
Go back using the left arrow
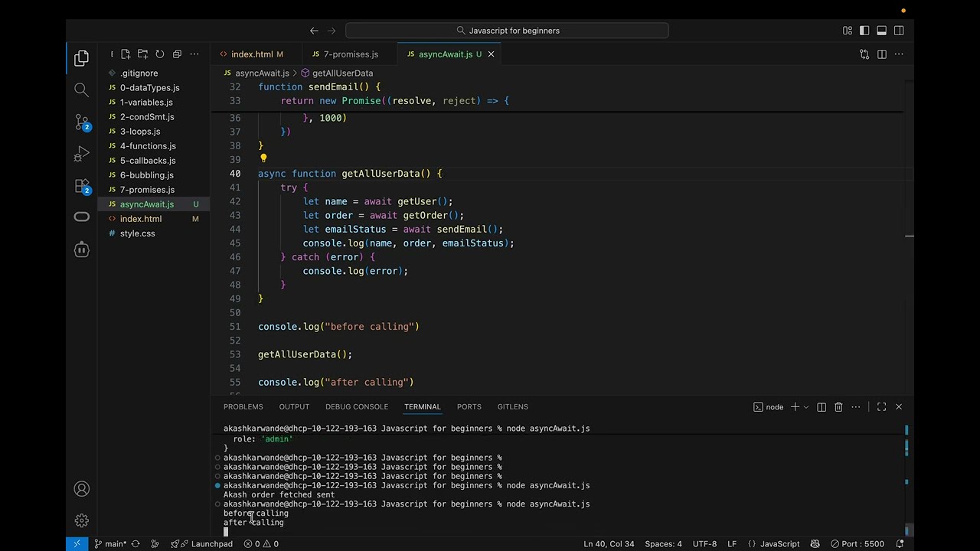pyautogui.click(x=314, y=31)
